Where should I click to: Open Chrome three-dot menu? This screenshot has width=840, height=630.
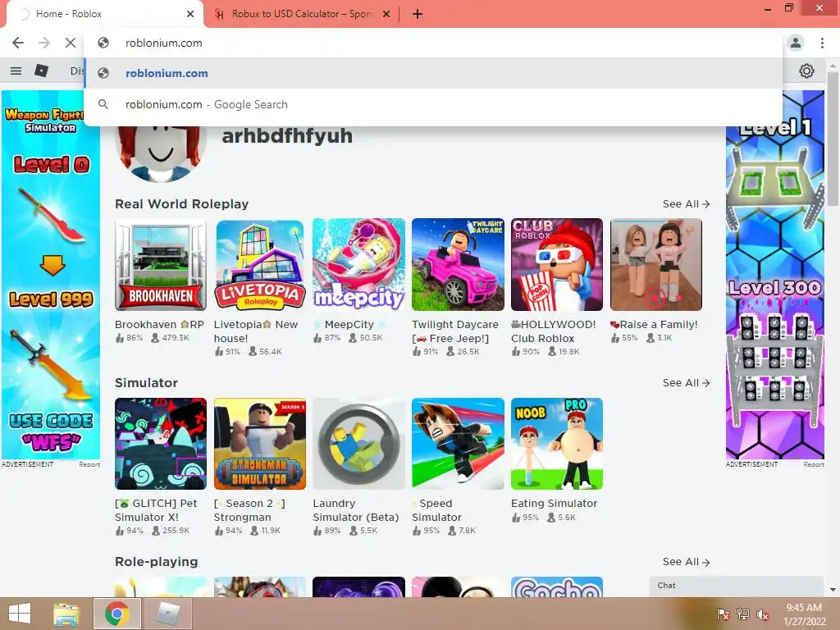(x=822, y=43)
